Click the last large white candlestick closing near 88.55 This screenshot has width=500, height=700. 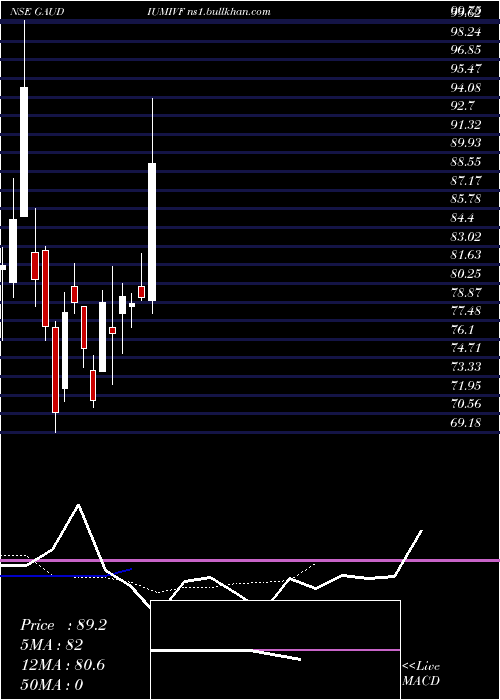[x=152, y=232]
